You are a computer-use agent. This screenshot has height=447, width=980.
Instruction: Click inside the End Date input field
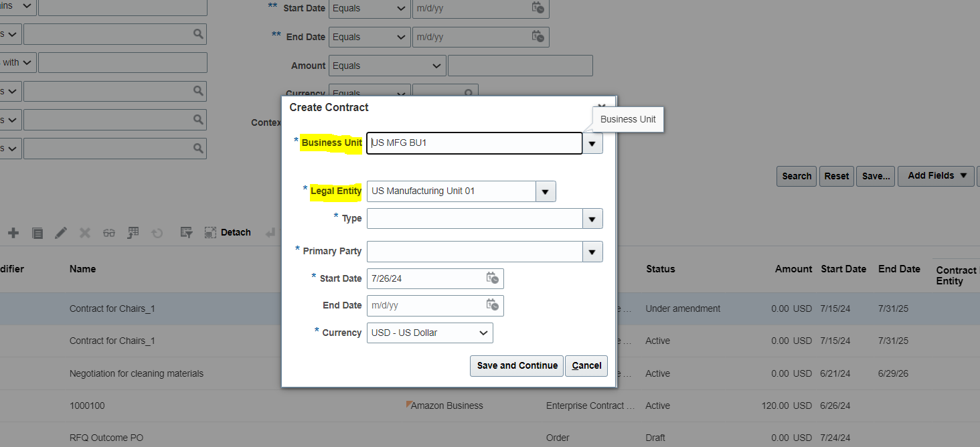point(422,305)
